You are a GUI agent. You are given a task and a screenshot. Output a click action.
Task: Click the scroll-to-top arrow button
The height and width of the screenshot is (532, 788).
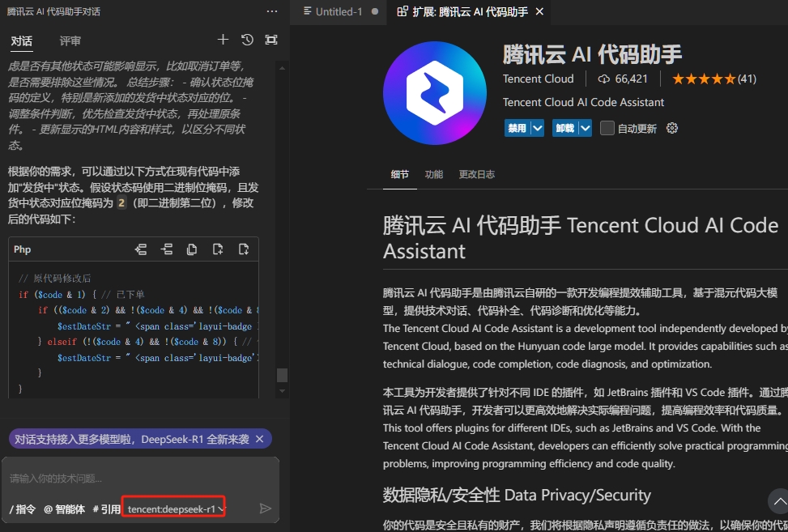779,501
